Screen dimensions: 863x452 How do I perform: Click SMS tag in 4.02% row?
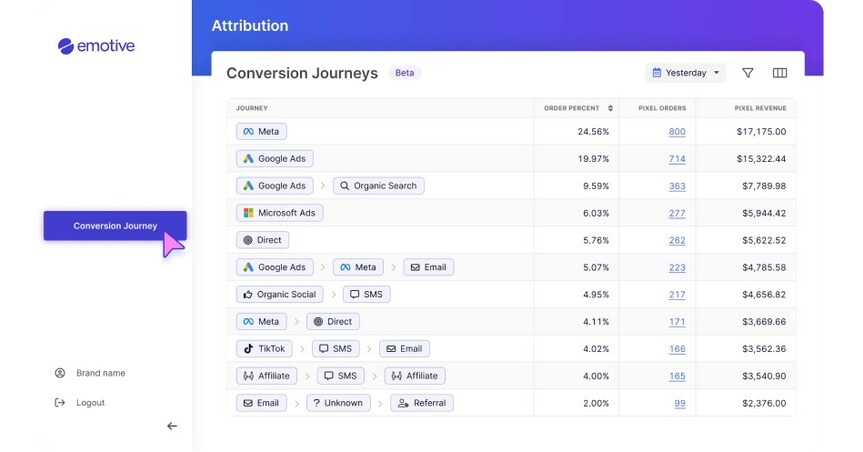pos(336,348)
